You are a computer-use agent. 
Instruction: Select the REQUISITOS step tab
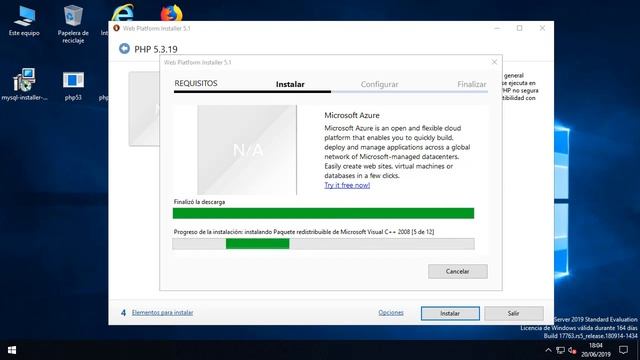[196, 83]
